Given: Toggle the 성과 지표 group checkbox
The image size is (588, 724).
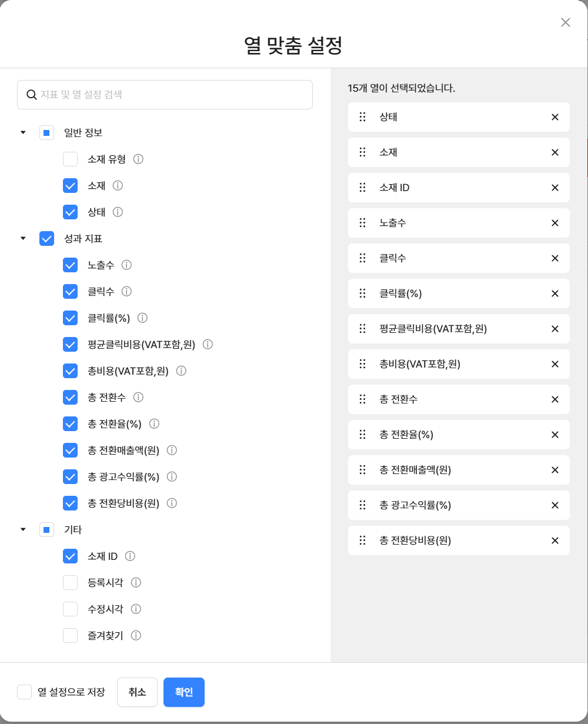Looking at the screenshot, I should (x=47, y=238).
